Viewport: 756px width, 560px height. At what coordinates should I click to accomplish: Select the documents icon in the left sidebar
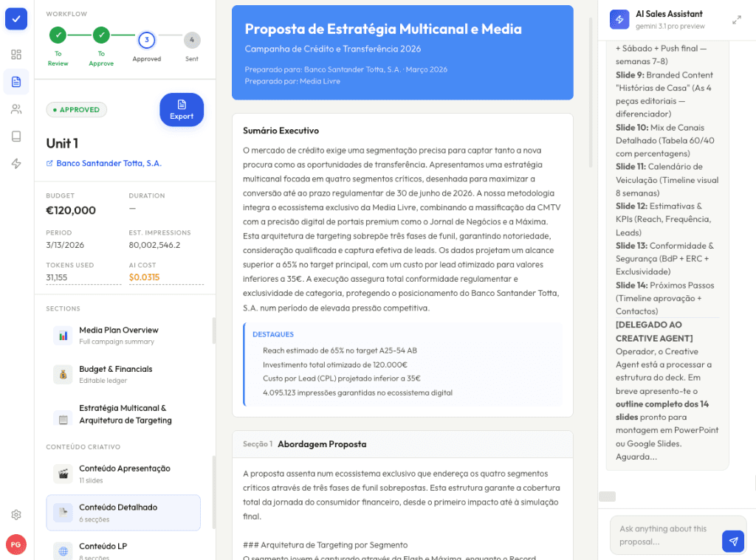[16, 83]
